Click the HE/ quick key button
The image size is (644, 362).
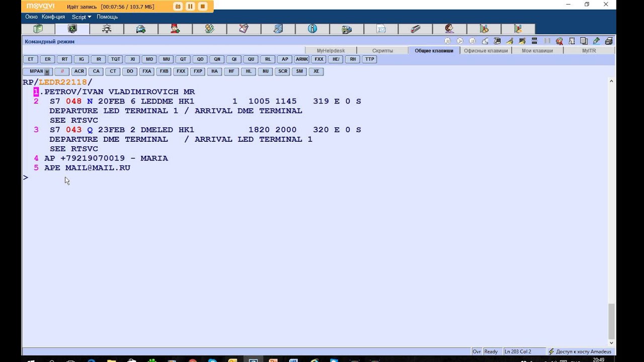pyautogui.click(x=336, y=59)
